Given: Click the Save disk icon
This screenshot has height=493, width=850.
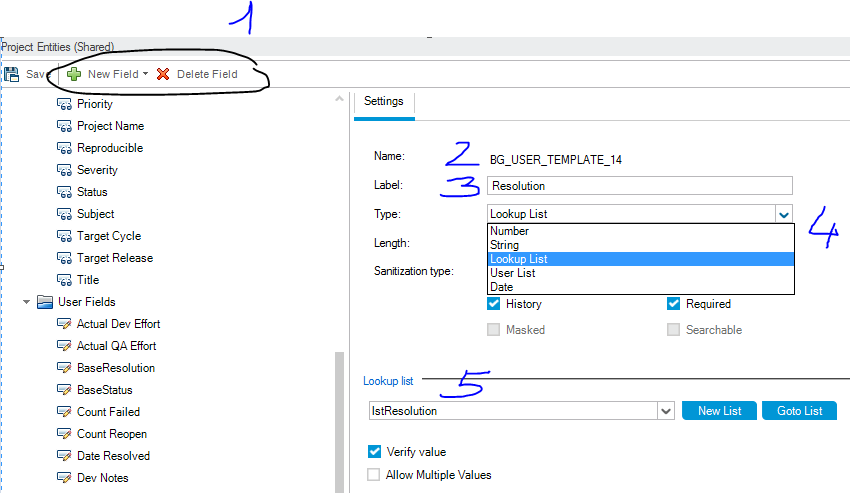Looking at the screenshot, I should point(12,74).
